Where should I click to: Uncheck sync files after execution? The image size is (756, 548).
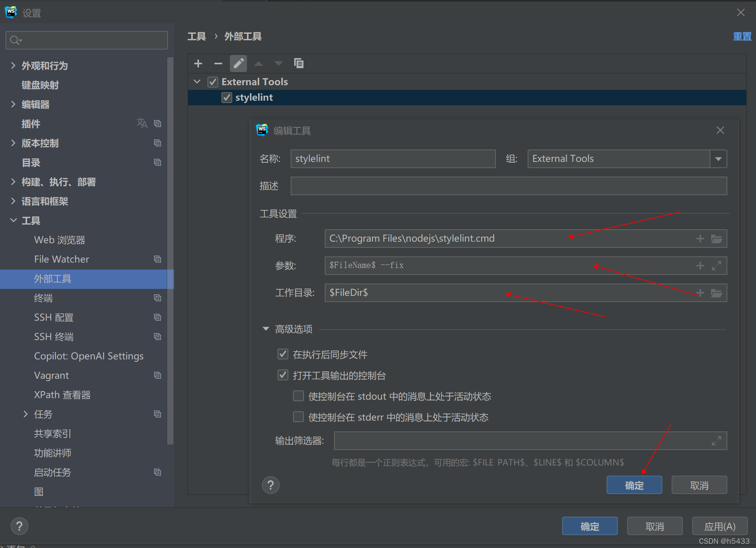(283, 354)
